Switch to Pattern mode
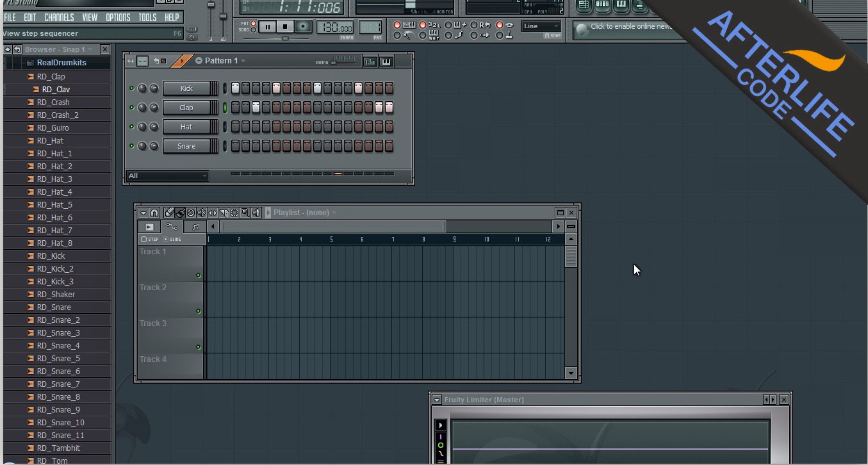This screenshot has width=868, height=465. 254,24
